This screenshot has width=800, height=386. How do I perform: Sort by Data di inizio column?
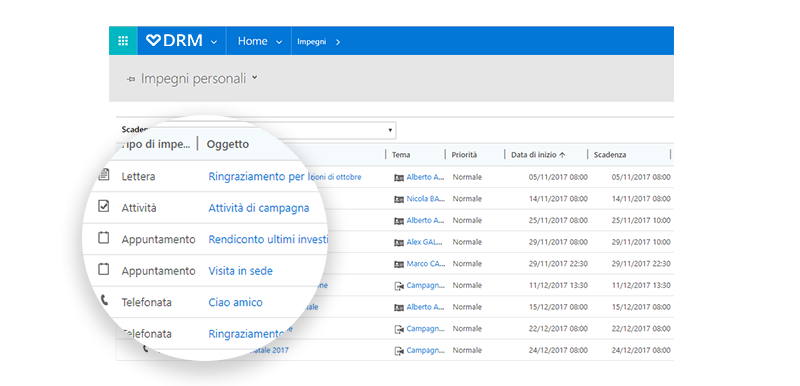point(538,155)
